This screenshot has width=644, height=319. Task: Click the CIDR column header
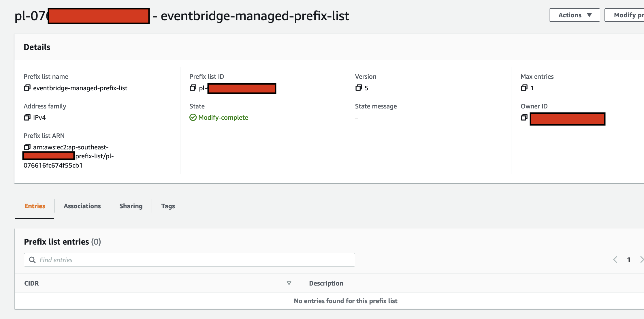coord(31,283)
